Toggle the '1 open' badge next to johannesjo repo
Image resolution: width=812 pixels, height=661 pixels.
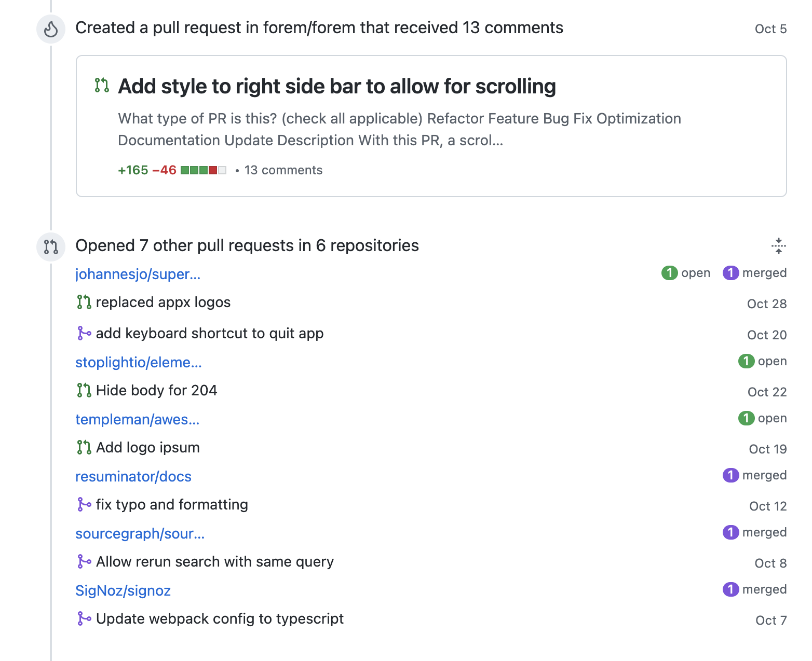(x=686, y=273)
